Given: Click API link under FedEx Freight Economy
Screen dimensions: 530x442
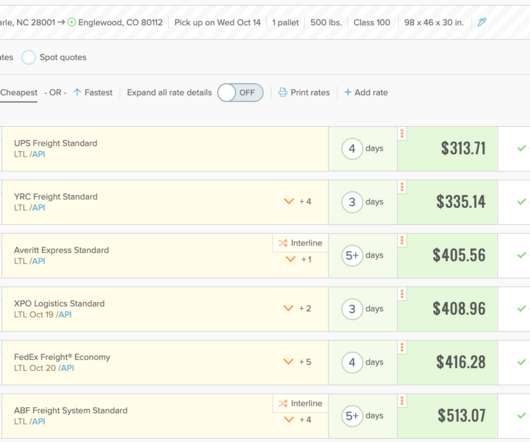Looking at the screenshot, I should (67, 368).
